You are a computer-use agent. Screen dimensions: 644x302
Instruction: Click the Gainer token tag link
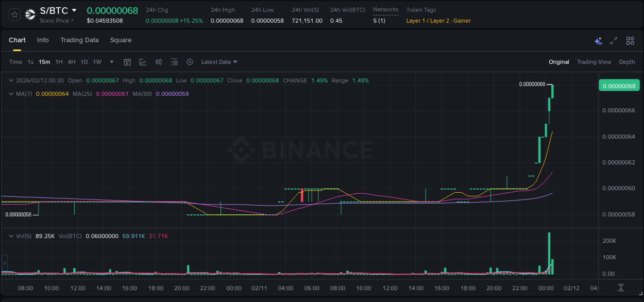pos(463,21)
